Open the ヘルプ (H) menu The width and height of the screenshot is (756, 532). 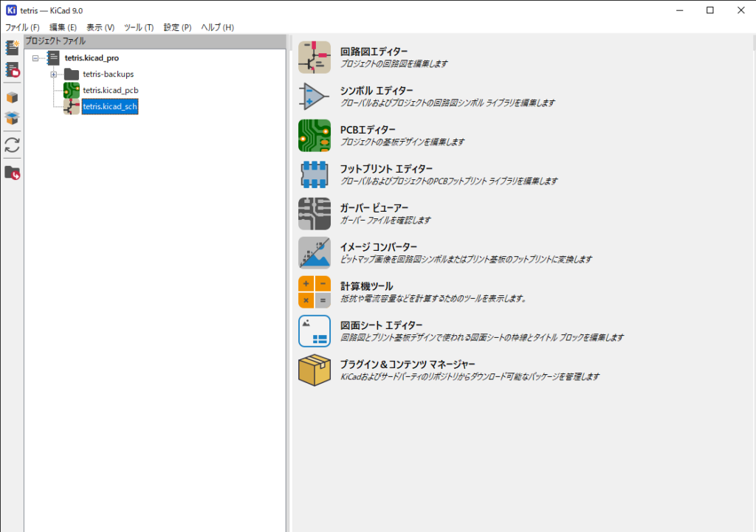coord(218,27)
